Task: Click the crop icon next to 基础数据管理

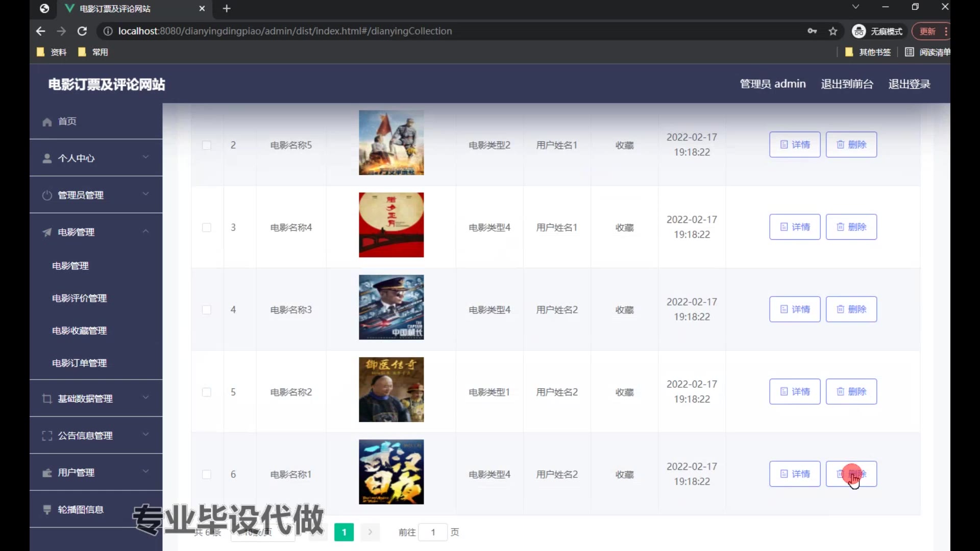Action: pyautogui.click(x=47, y=399)
